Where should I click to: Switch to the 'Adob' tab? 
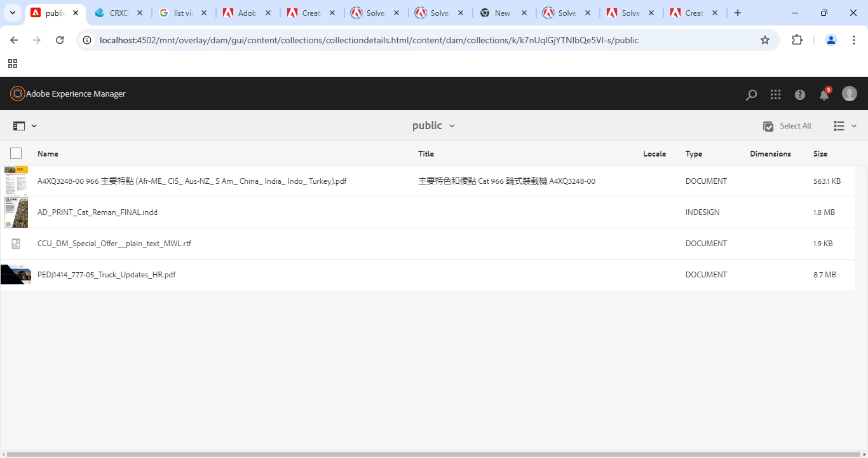248,13
